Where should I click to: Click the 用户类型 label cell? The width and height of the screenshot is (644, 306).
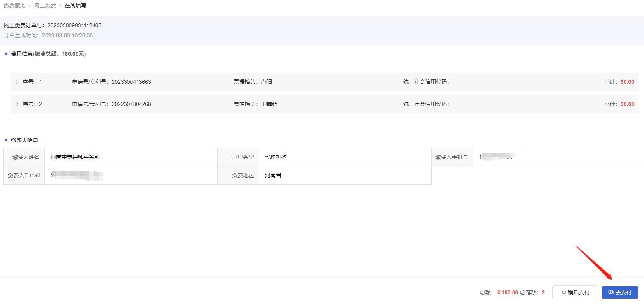(238, 157)
